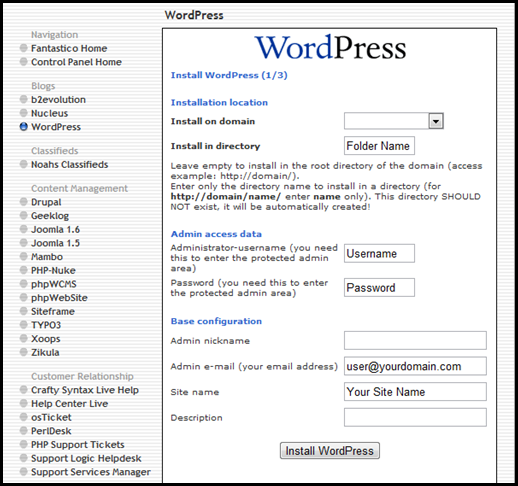The width and height of the screenshot is (518, 486).
Task: Choose Siteframe
Action: point(53,312)
